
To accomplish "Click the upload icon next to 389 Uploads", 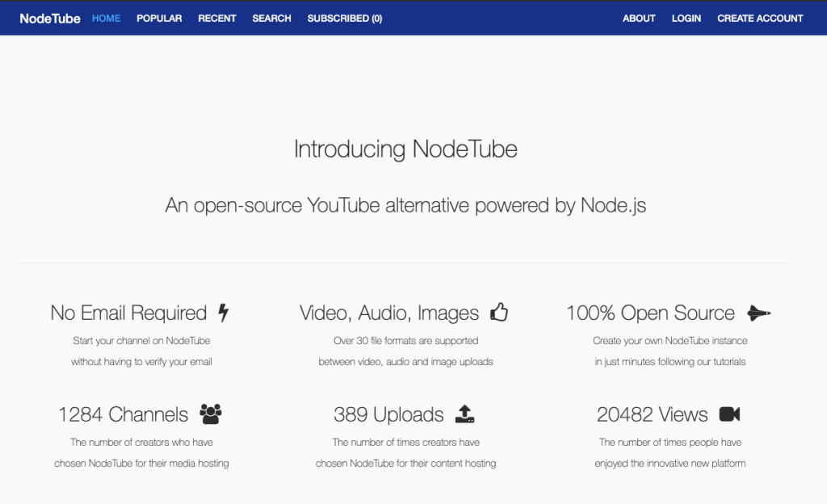I will click(x=464, y=413).
